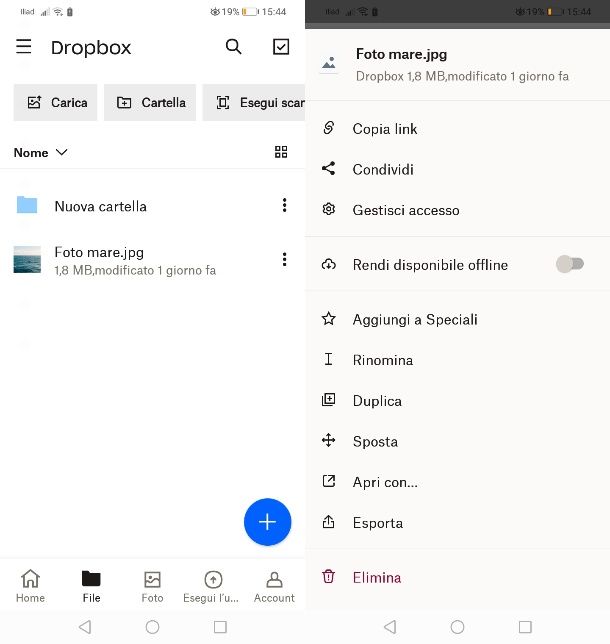Image resolution: width=610 pixels, height=644 pixels.
Task: Tap the star icon for Speciali
Action: (329, 319)
